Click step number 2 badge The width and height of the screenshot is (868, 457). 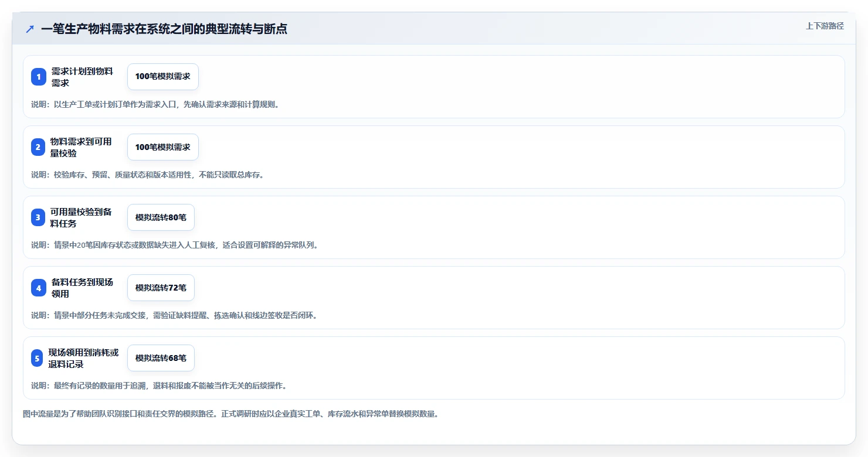coord(38,147)
